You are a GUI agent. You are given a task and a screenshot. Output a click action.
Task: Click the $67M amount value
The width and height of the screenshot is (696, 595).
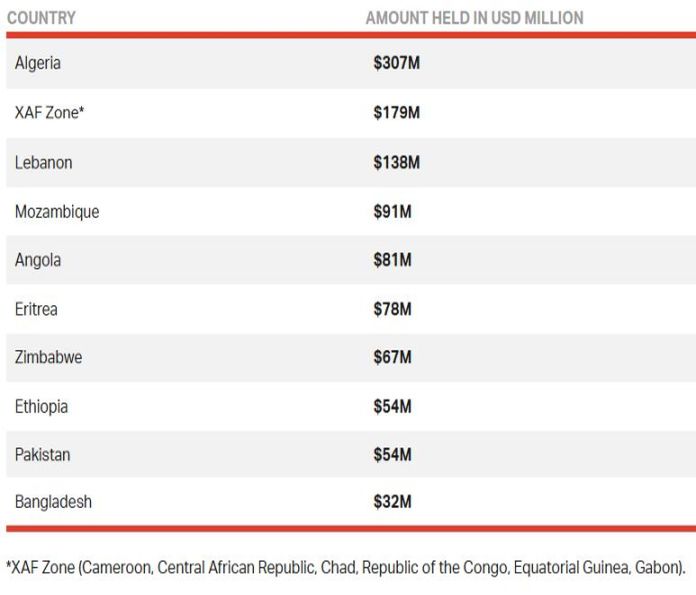pyautogui.click(x=393, y=357)
